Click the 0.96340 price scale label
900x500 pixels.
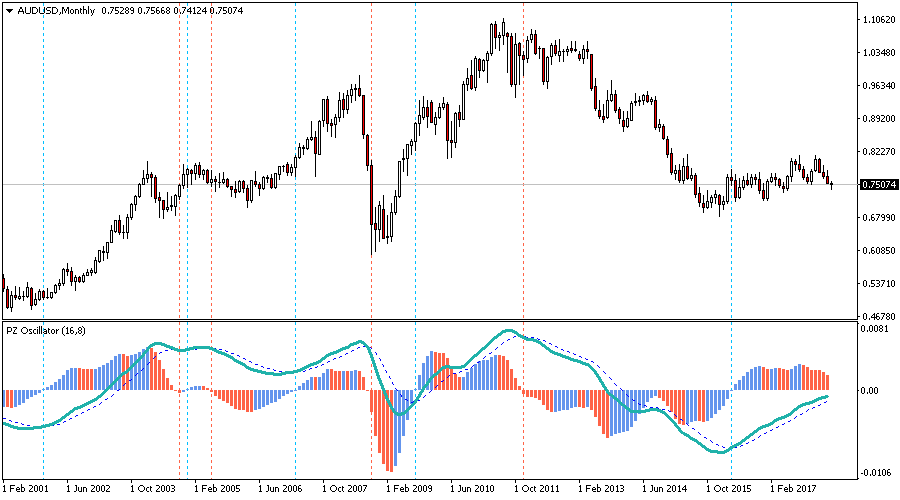(x=878, y=86)
